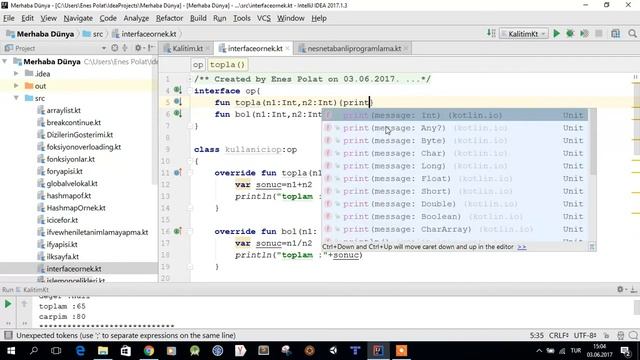Click the completion popup scrollbar

click(593, 142)
